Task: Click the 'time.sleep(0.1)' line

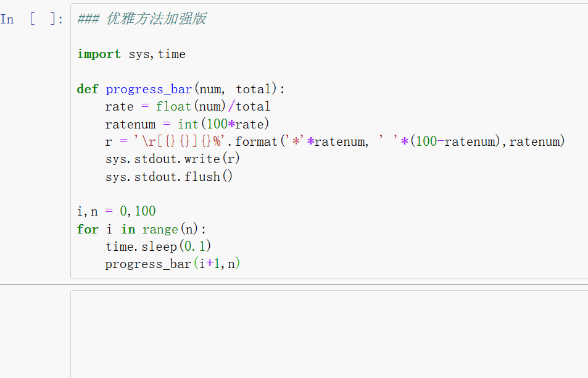Action: (x=158, y=246)
